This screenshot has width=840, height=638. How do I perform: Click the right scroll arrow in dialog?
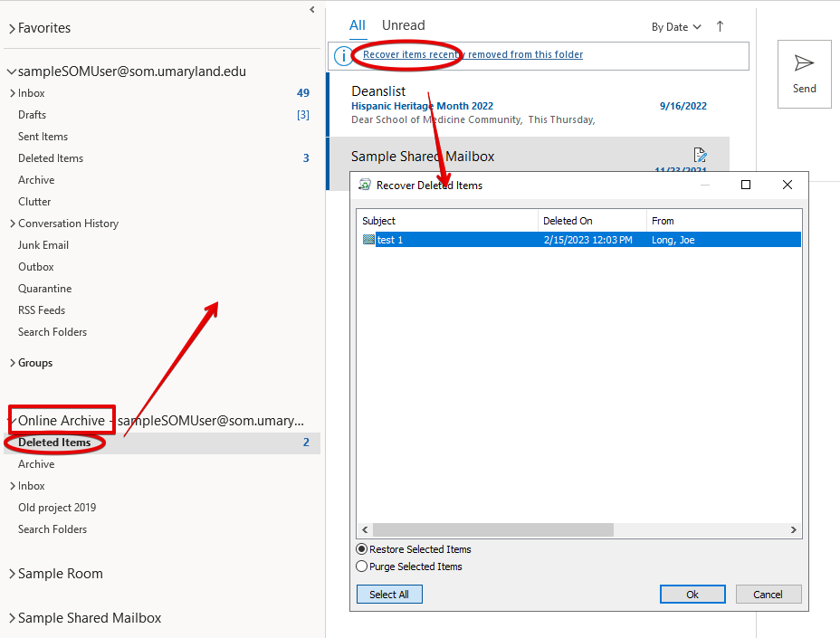(x=794, y=529)
